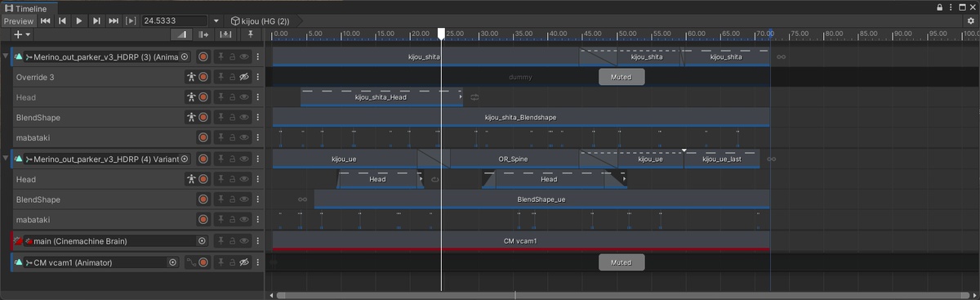This screenshot has height=300, width=980.
Task: Click avatar mask icon on Head track
Action: 191,97
